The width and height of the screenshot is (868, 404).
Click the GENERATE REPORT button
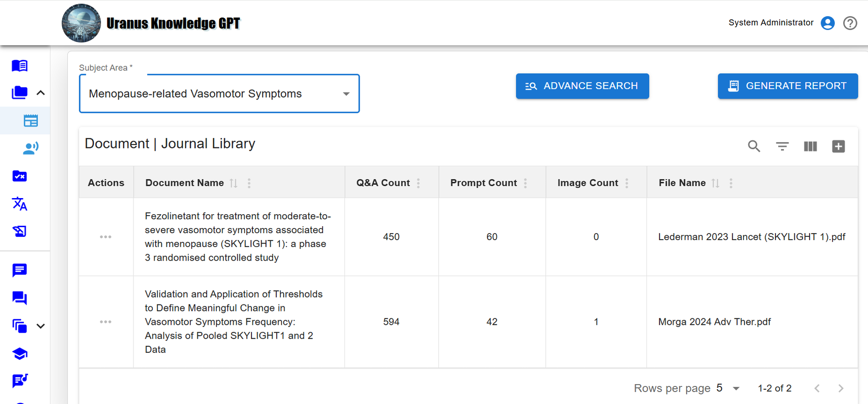click(x=788, y=86)
